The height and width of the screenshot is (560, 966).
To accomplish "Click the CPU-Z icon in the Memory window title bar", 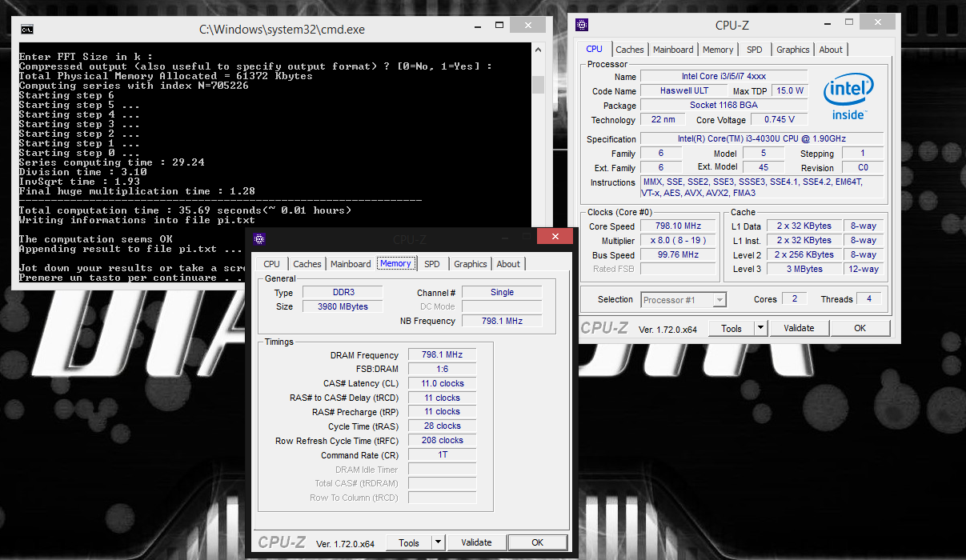I will pyautogui.click(x=259, y=239).
